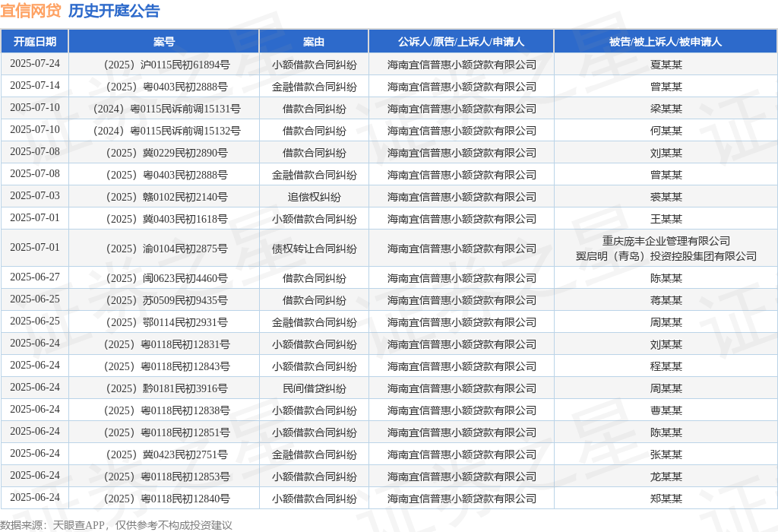Image resolution: width=778 pixels, height=532 pixels.
Task: Click the 宜信网贷 title text
Action: coord(30,11)
